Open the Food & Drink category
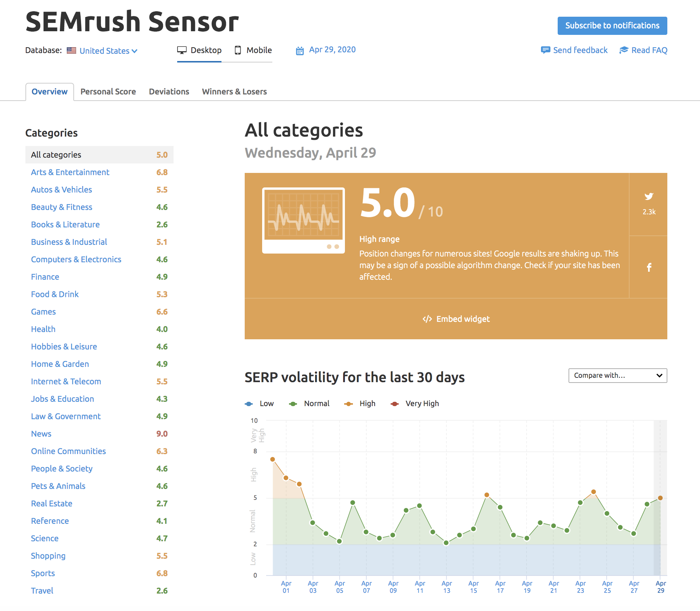700x611 pixels. 55,294
